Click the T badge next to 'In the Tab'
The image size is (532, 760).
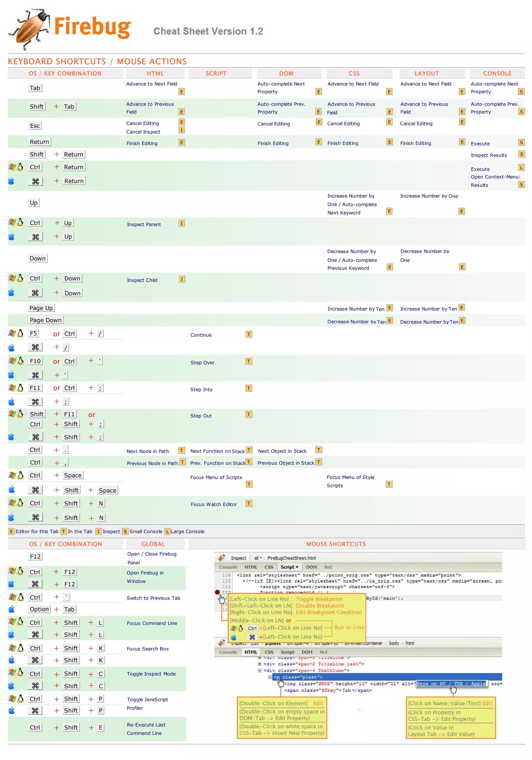pyautogui.click(x=64, y=531)
